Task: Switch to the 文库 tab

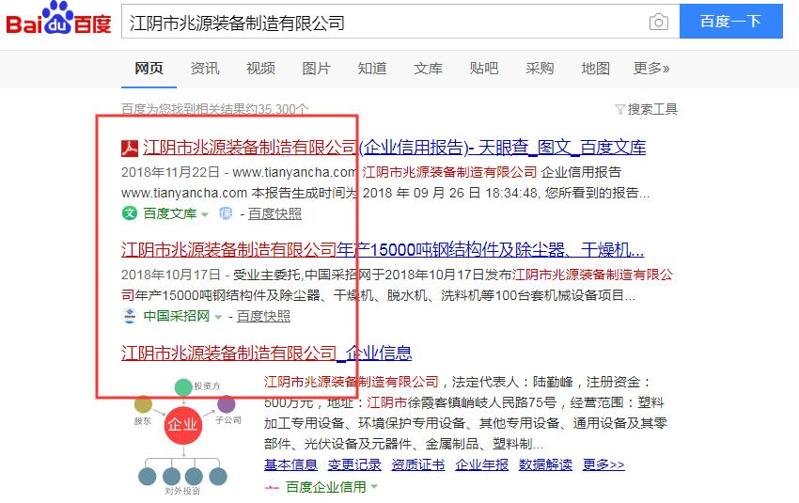Action: (x=428, y=68)
